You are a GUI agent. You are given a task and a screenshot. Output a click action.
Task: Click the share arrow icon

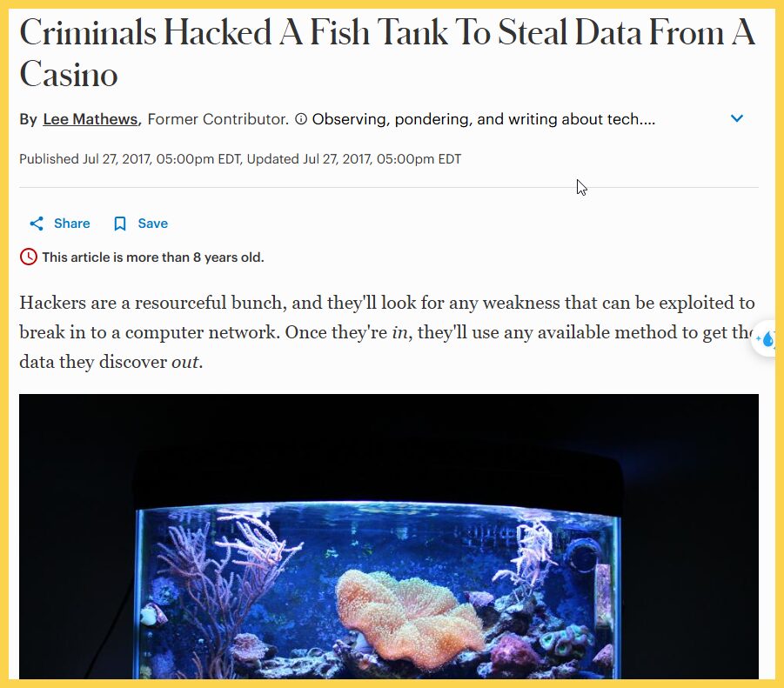tap(37, 224)
